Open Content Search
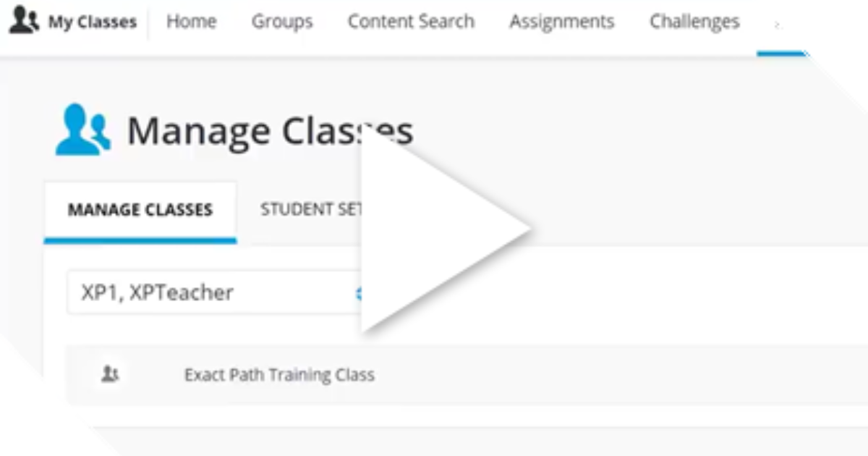This screenshot has height=456, width=868. tap(410, 22)
